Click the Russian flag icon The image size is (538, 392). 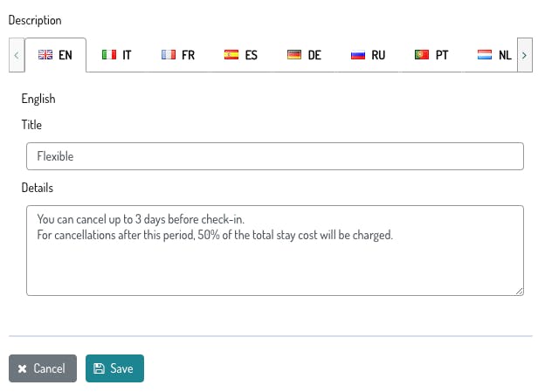(358, 55)
